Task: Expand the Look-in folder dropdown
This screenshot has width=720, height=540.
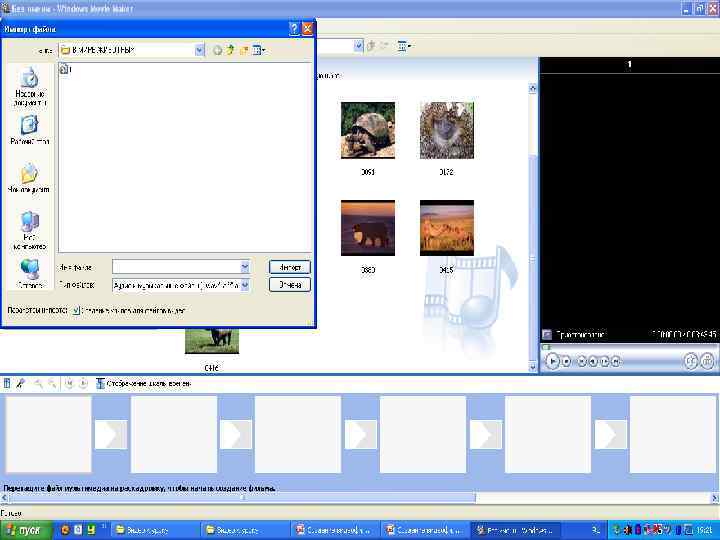Action: click(x=199, y=50)
